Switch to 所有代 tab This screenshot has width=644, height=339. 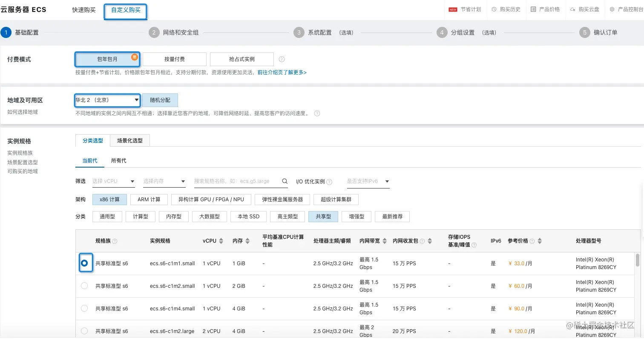(x=119, y=161)
